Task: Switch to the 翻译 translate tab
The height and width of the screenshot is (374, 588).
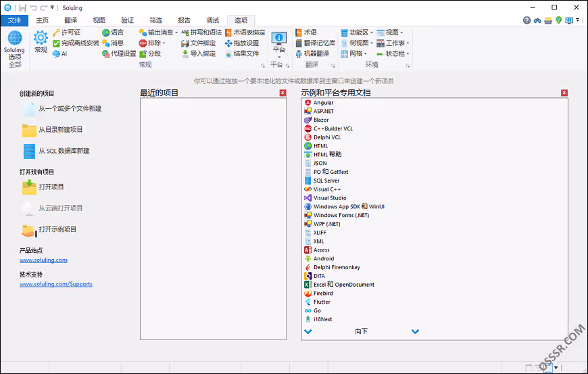Action: pyautogui.click(x=70, y=20)
